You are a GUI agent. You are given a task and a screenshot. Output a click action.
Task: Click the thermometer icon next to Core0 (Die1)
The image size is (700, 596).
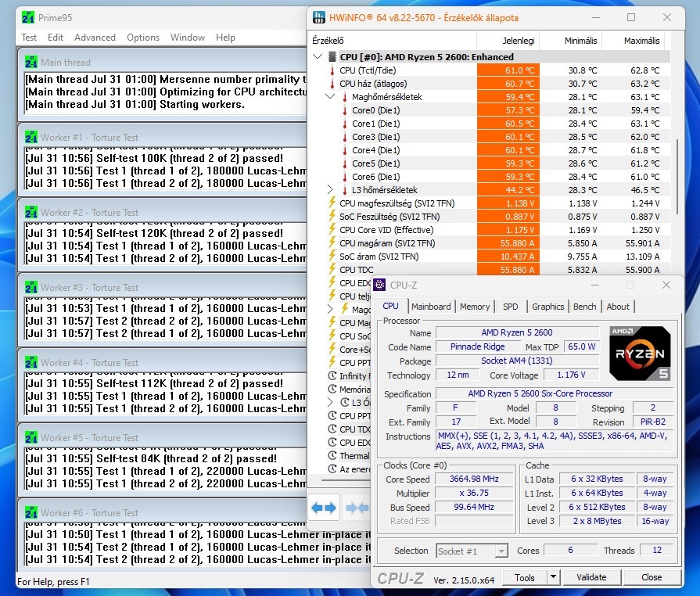(x=345, y=110)
